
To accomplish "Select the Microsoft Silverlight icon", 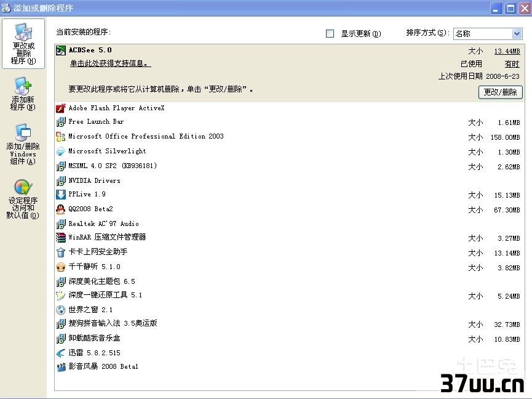I will 61,151.
